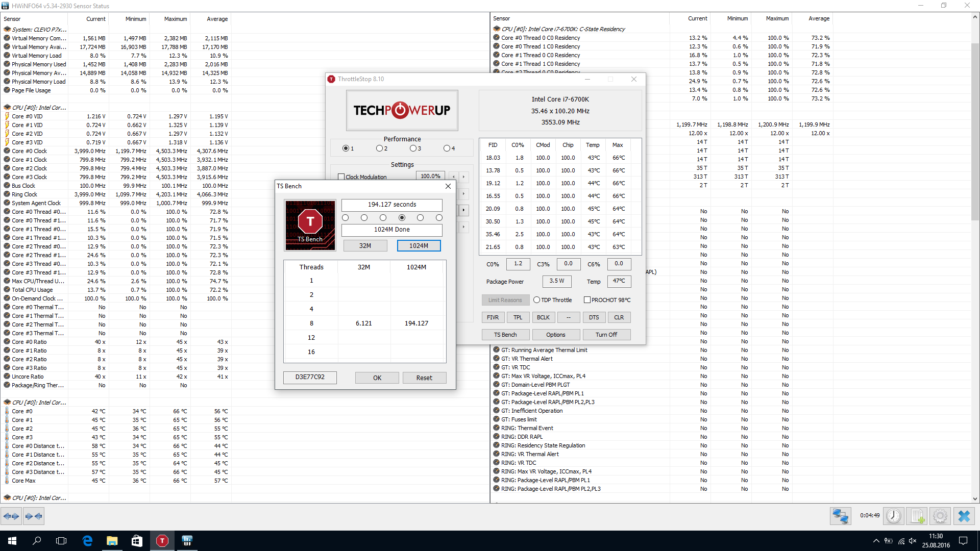Screen dimensions: 980x551
Task: Click the BCLK button
Action: pyautogui.click(x=543, y=317)
